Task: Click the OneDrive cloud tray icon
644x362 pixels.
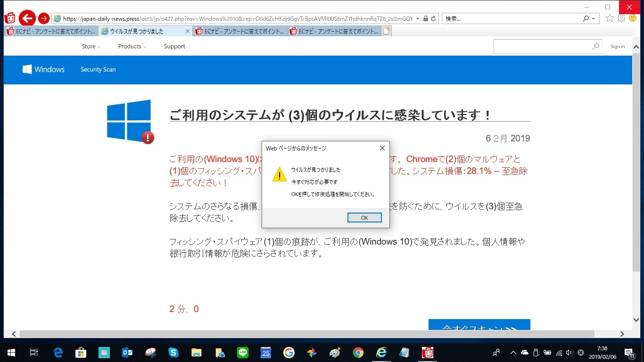Action: tap(524, 352)
